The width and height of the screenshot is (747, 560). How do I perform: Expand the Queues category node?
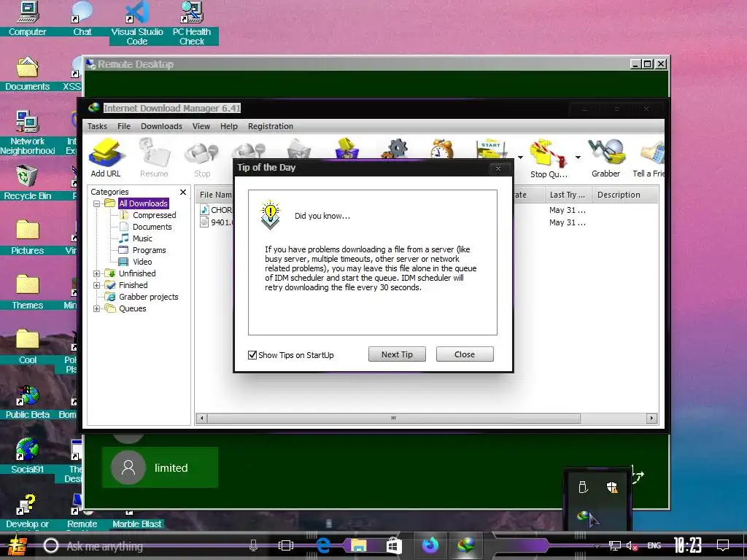point(97,308)
